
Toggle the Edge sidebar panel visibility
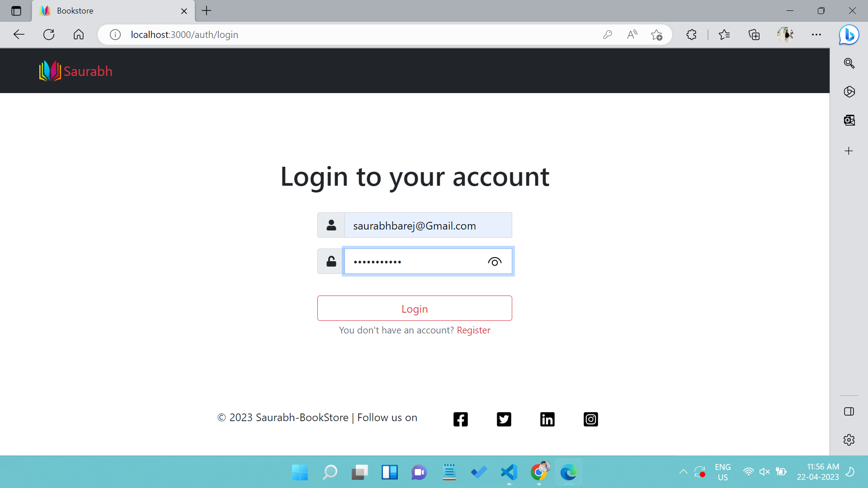[x=849, y=411]
